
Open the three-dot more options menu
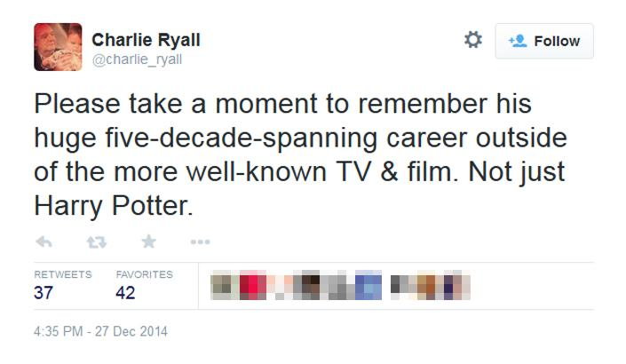pyautogui.click(x=201, y=241)
